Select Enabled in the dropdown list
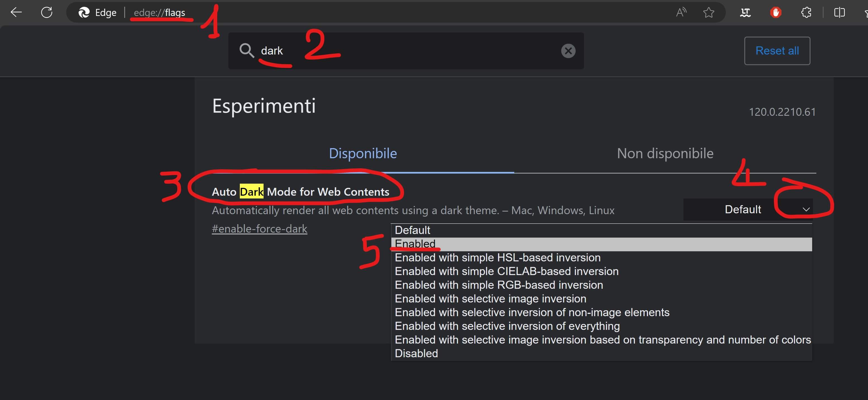The width and height of the screenshot is (868, 400). coord(415,244)
